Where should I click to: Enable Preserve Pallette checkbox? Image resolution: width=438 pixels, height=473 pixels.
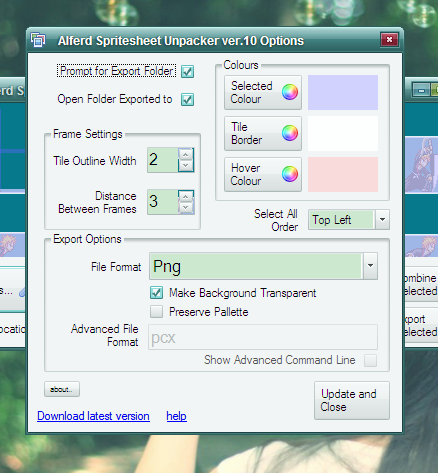point(156,312)
